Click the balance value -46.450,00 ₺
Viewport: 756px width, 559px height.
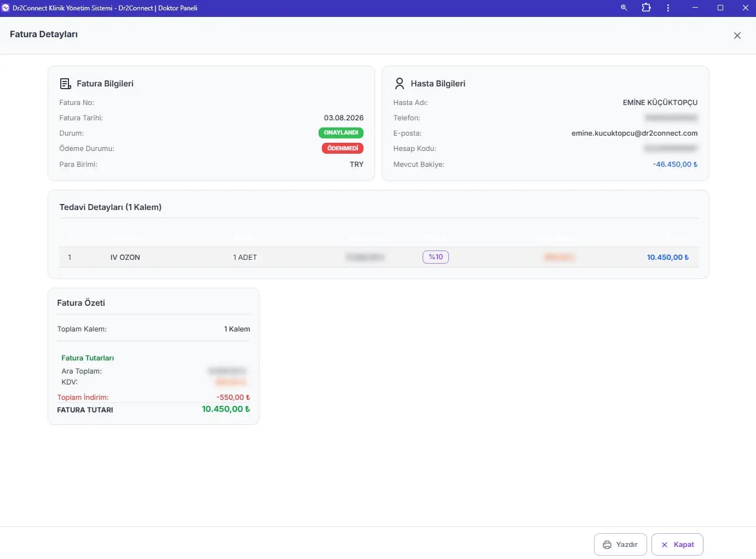click(675, 164)
